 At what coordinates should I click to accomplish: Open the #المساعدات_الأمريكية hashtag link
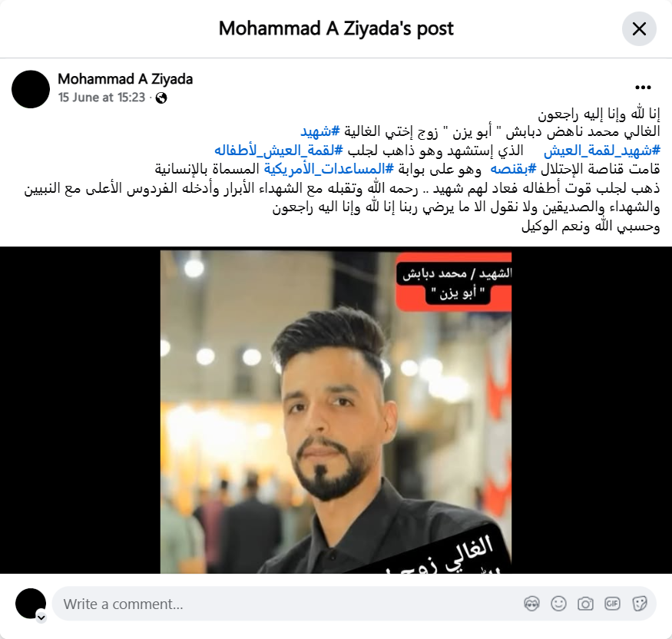tap(328, 169)
